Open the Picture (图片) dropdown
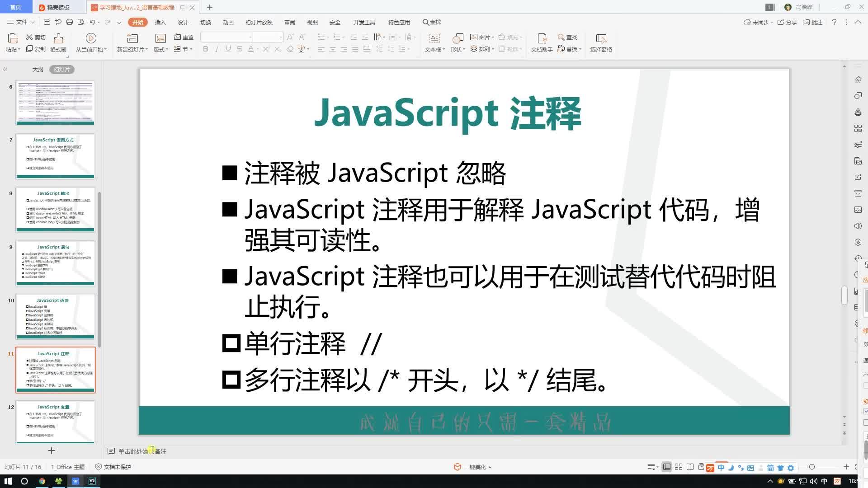This screenshot has height=488, width=868. [482, 37]
